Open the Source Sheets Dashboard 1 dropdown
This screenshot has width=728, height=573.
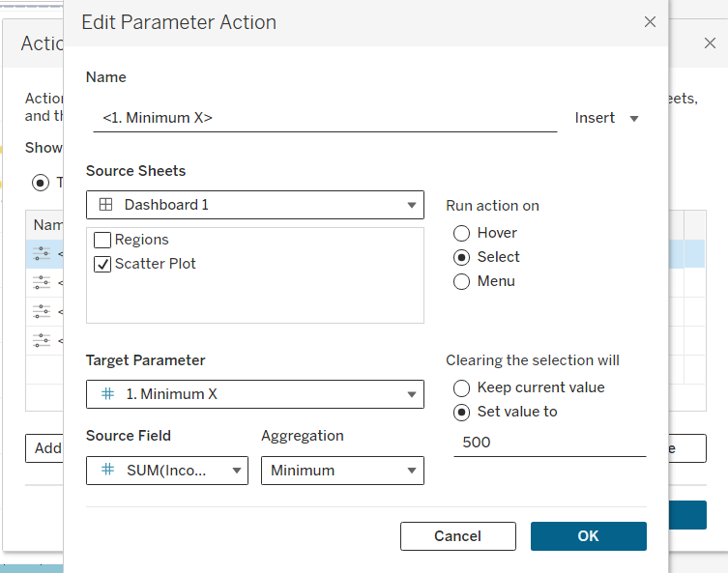tap(254, 205)
